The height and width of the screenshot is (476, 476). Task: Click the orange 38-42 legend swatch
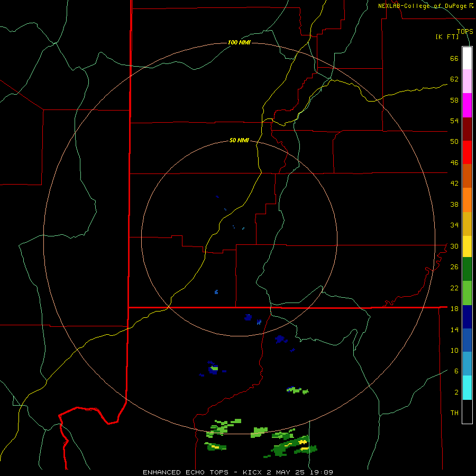[x=467, y=200]
